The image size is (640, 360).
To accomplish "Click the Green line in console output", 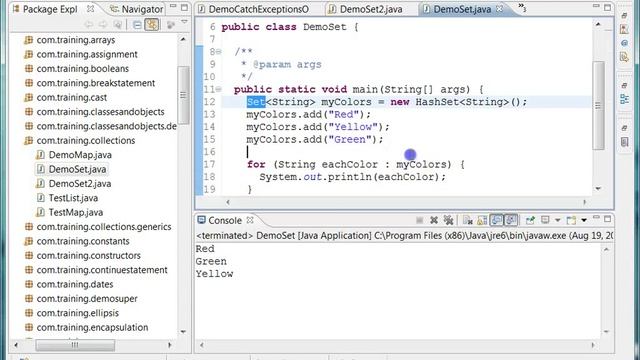I will click(x=211, y=261).
